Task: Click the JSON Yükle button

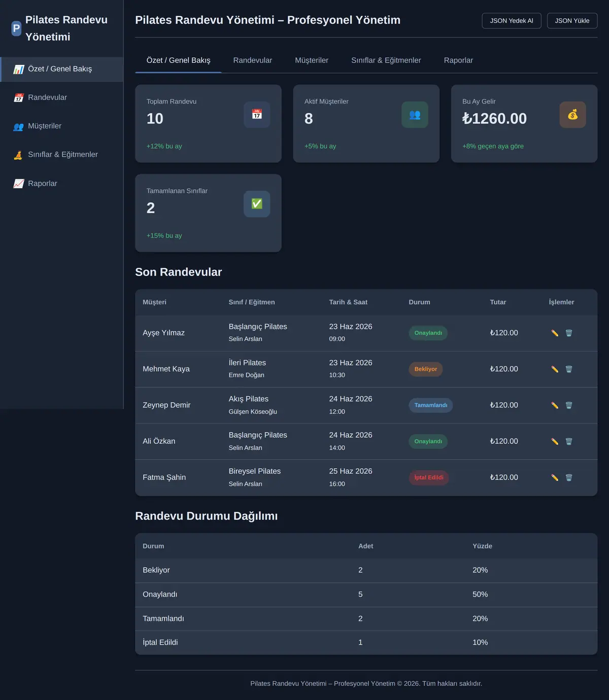Action: point(572,21)
